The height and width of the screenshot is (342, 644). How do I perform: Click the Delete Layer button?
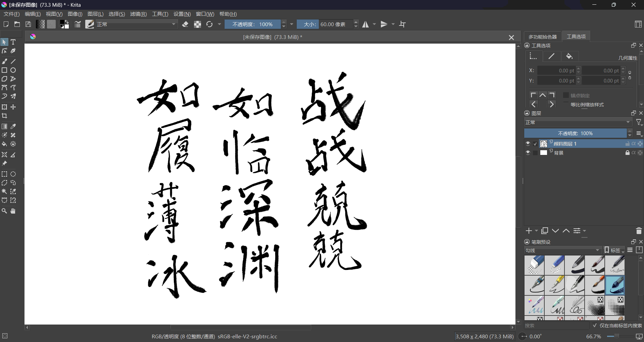tap(638, 231)
